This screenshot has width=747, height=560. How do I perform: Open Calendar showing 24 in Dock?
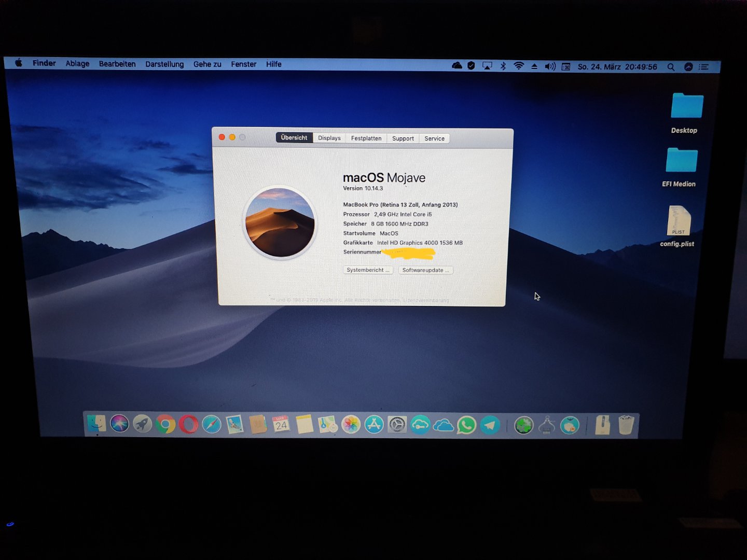[281, 424]
